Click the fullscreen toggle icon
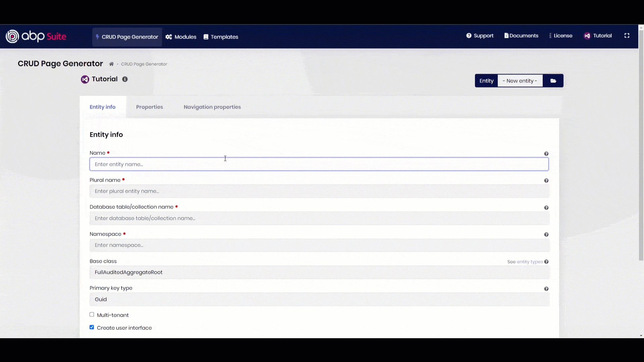 (627, 36)
